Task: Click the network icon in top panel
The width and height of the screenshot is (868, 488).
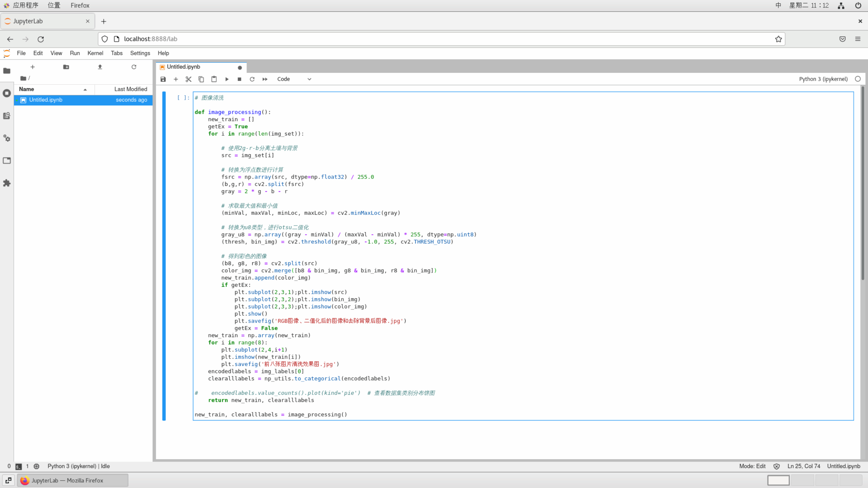Action: [841, 5]
